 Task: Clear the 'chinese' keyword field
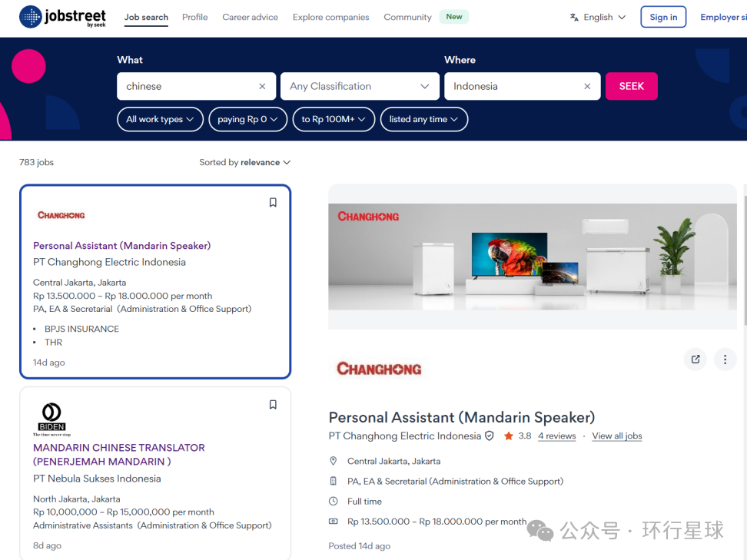pyautogui.click(x=262, y=86)
